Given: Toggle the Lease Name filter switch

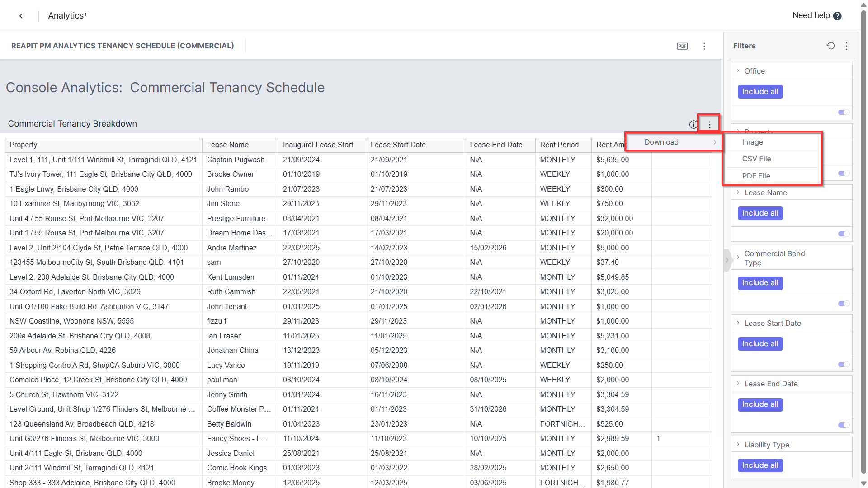Looking at the screenshot, I should point(844,234).
